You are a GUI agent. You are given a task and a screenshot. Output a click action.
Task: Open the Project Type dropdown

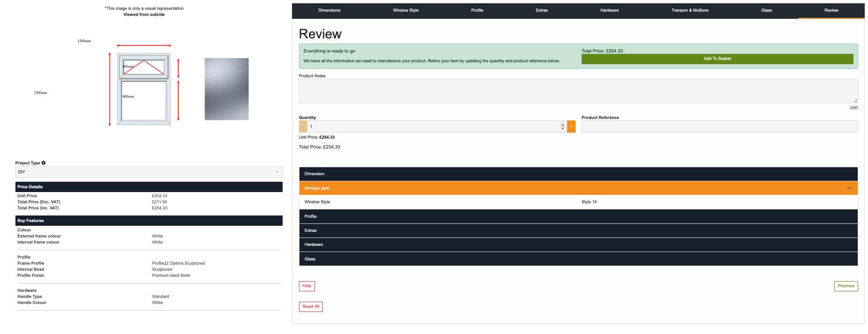[149, 172]
